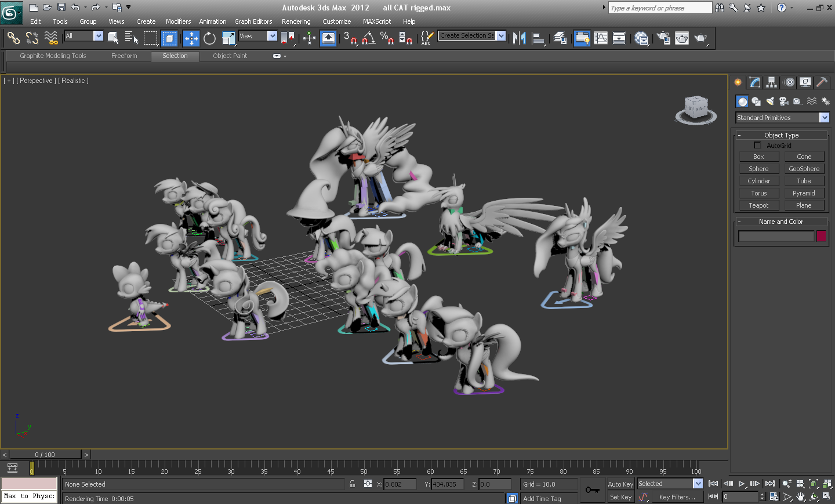Switch to the Object Paint ribbon tab
This screenshot has height=504, width=835.
coord(230,56)
